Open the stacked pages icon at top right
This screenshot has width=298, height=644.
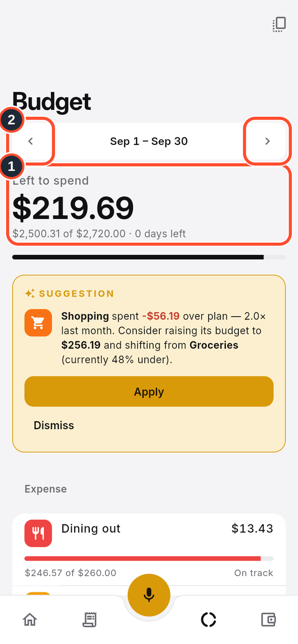tap(279, 25)
